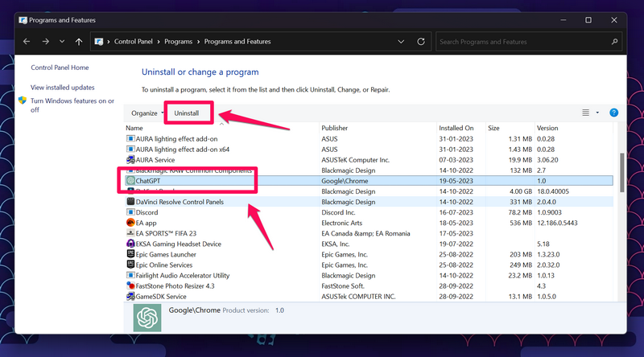Click the EA app orange icon
This screenshot has width=644, height=357.
click(130, 223)
